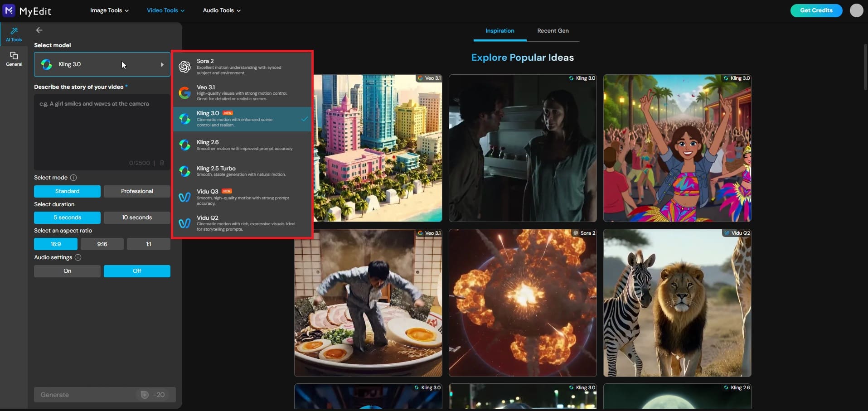The height and width of the screenshot is (411, 868).
Task: Open the Image Tools menu
Action: pyautogui.click(x=109, y=10)
